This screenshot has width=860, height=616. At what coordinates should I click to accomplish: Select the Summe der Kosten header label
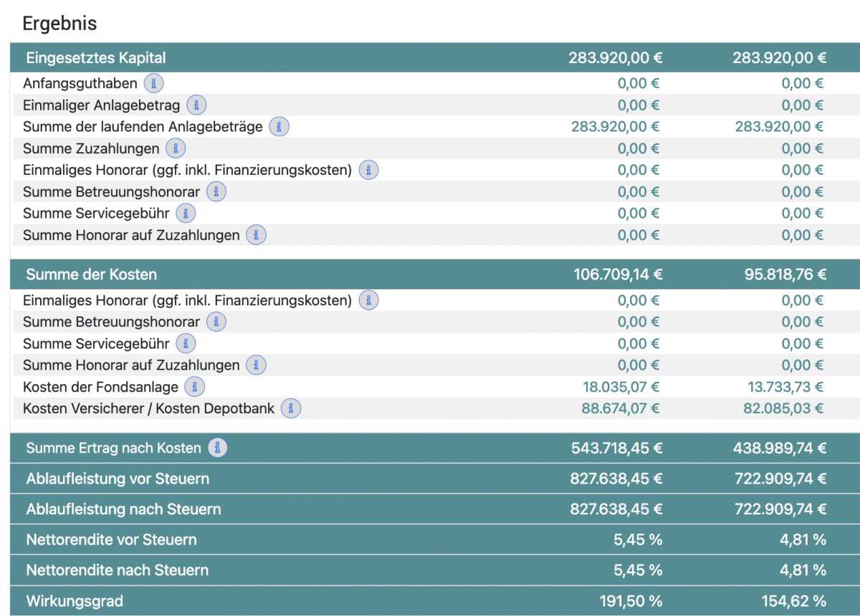91,274
